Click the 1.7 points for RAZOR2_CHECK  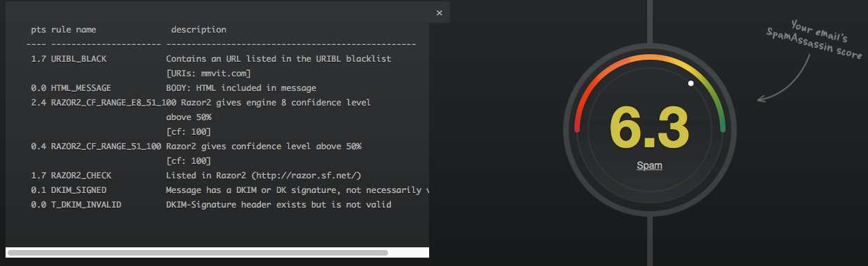38,176
